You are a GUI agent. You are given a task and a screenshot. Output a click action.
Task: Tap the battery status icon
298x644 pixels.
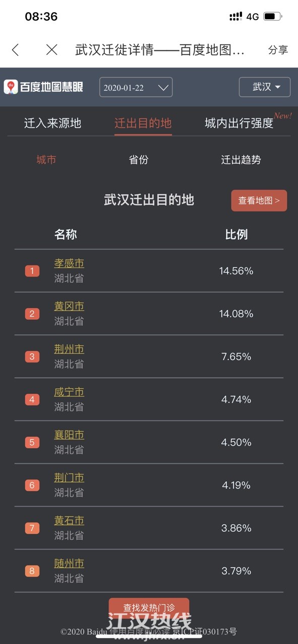273,16
